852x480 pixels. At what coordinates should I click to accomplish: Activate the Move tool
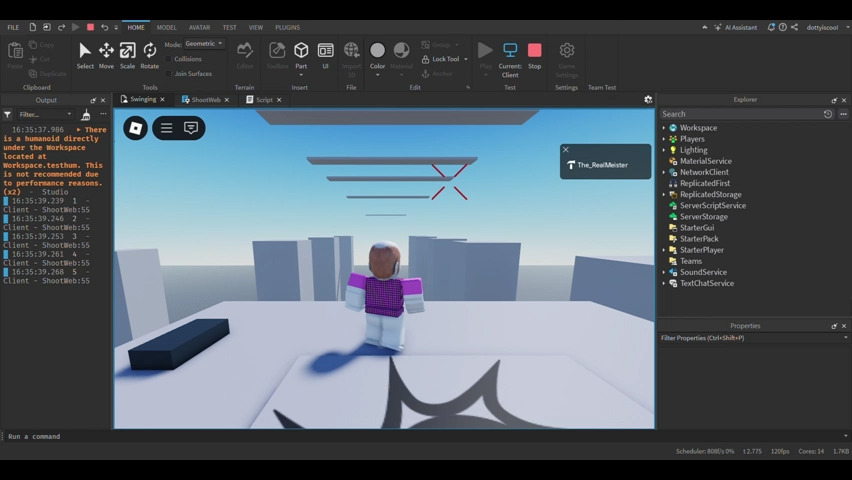tap(106, 55)
